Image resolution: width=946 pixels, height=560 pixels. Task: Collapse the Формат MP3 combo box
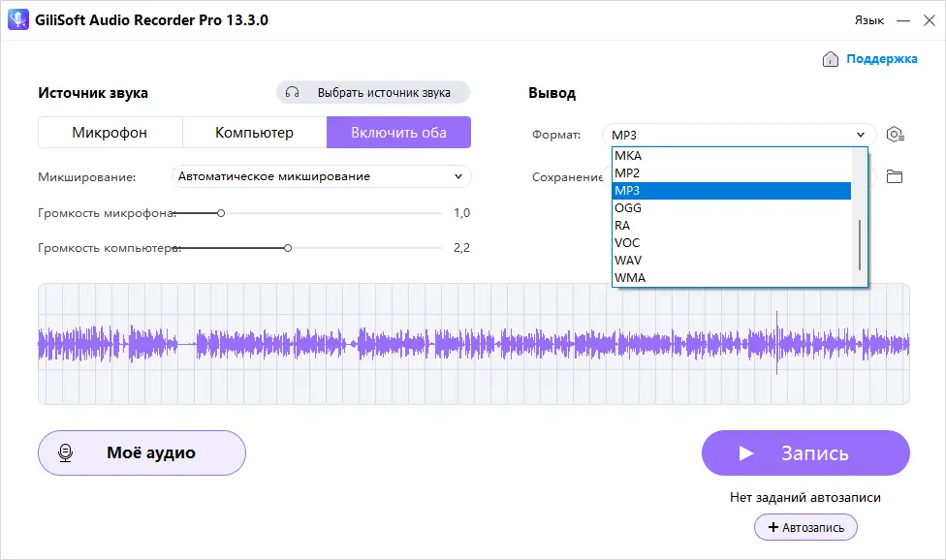click(x=739, y=135)
